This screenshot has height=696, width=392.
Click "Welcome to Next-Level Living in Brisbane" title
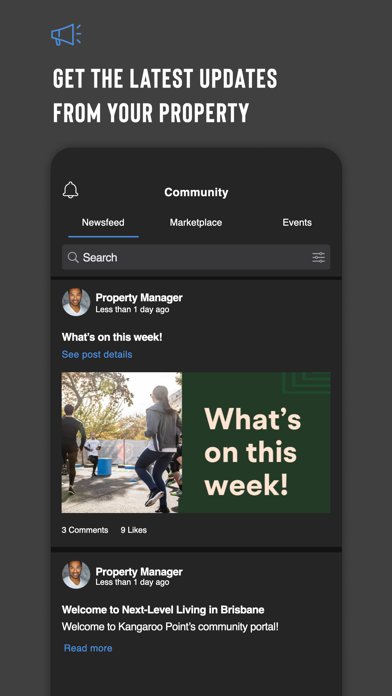[163, 610]
